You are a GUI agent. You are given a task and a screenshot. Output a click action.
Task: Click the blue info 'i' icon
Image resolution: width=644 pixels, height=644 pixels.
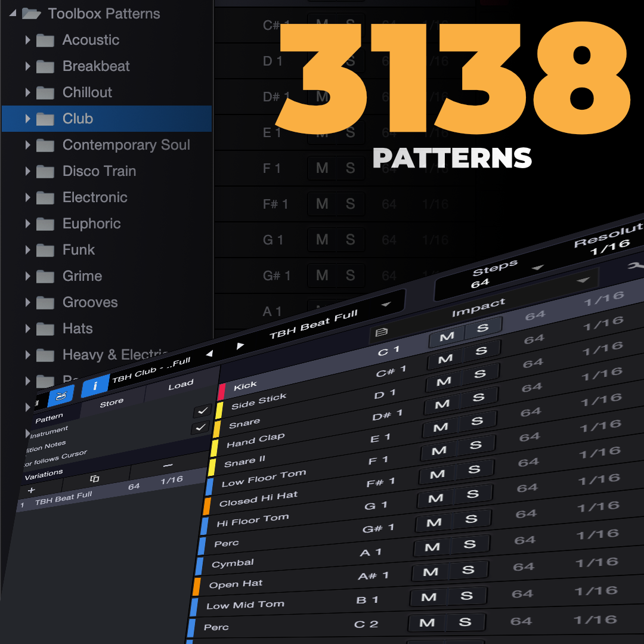(x=95, y=386)
